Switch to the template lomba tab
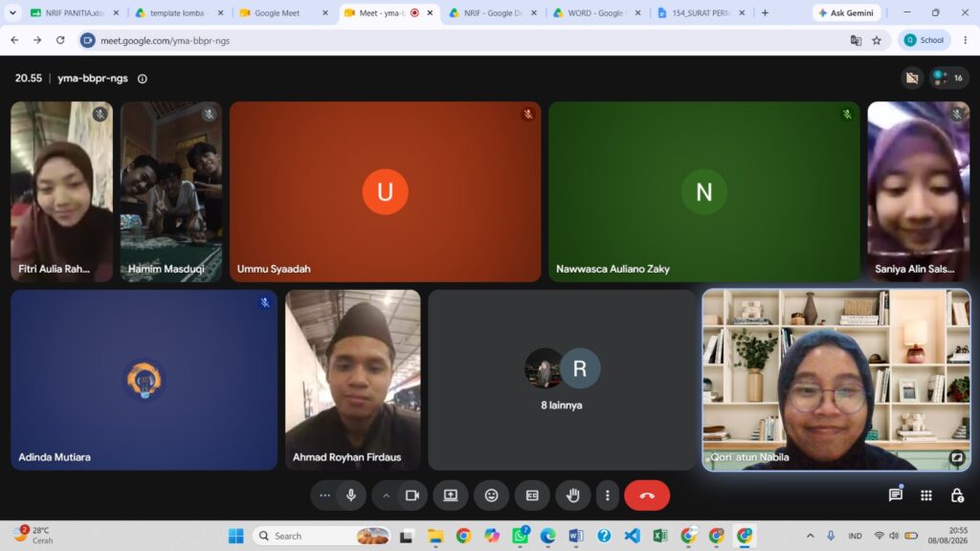The height and width of the screenshot is (551, 980). [x=178, y=12]
